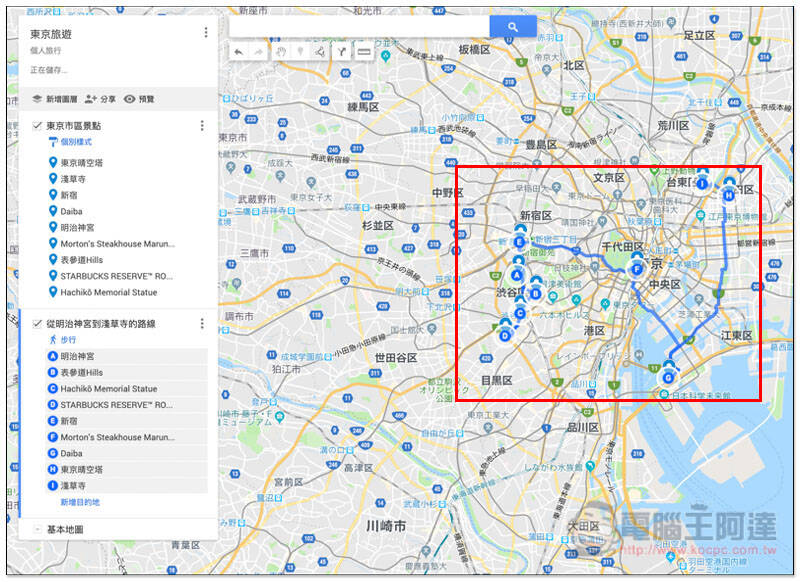
Task: Click the walking figure icon beside 步行
Action: coord(53,340)
